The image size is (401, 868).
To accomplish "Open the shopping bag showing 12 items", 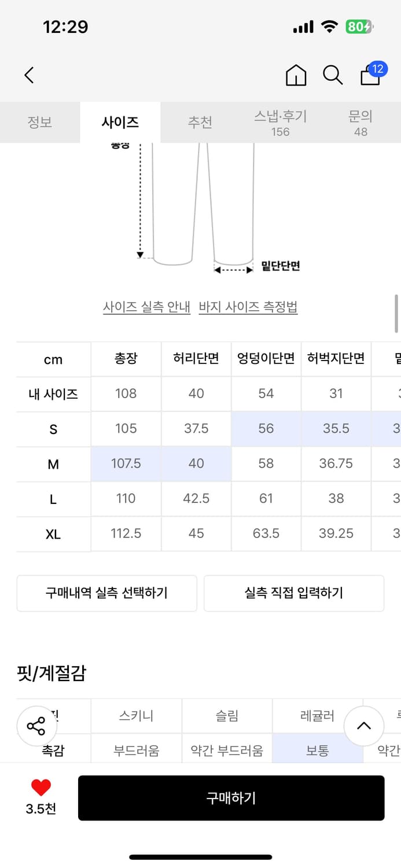I will 370,76.
